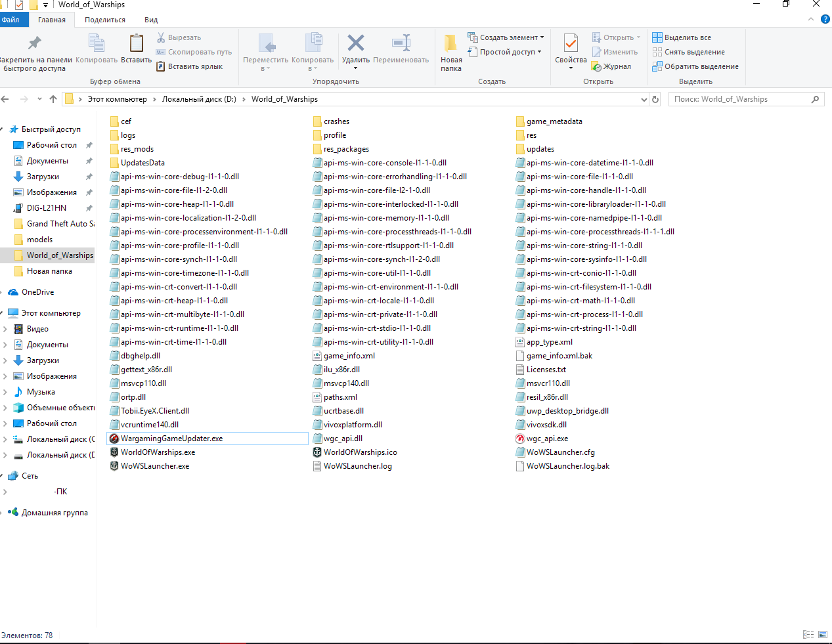The width and height of the screenshot is (832, 644).
Task: Create a New folder (Новая папка)
Action: click(451, 53)
